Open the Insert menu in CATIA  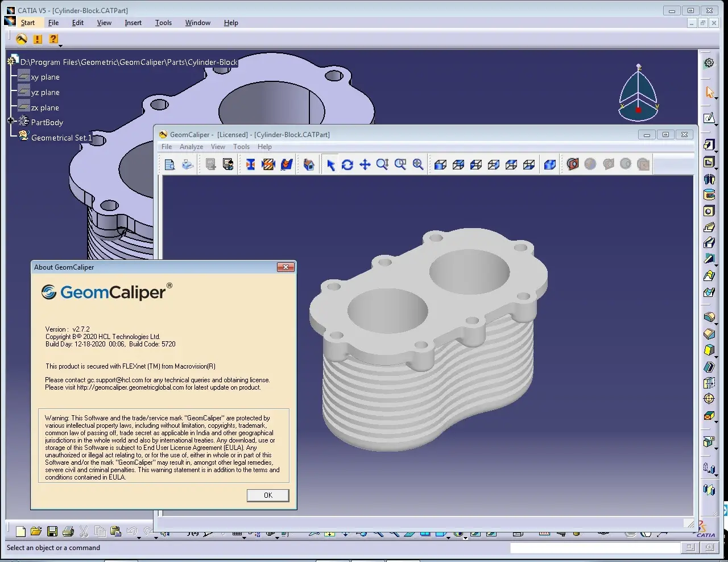click(133, 23)
